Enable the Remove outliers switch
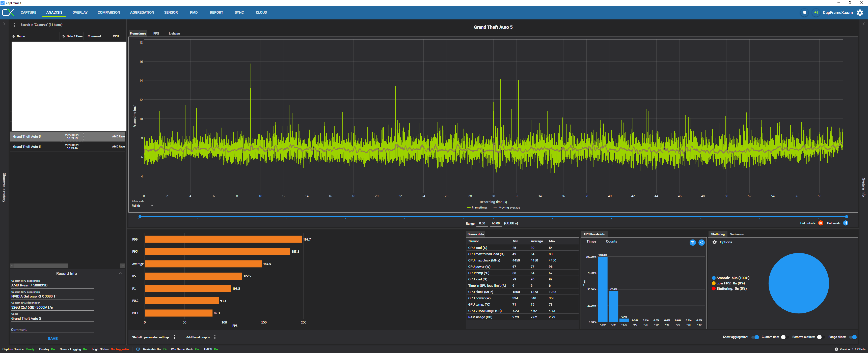868x353 pixels. click(x=820, y=337)
